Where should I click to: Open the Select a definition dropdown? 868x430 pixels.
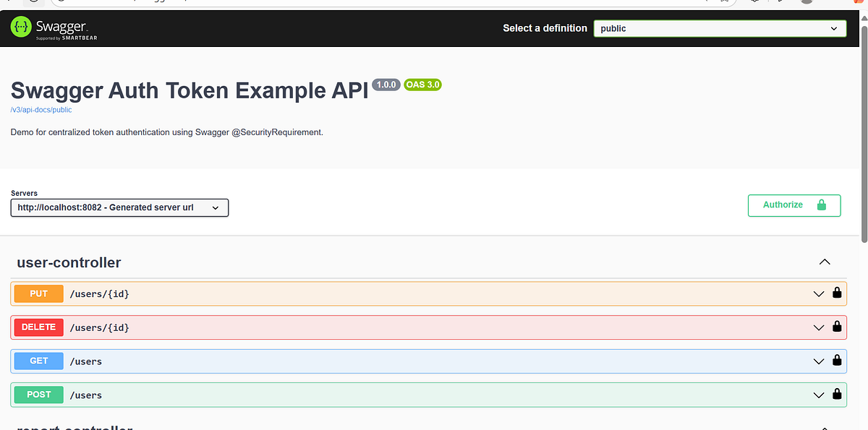[719, 28]
